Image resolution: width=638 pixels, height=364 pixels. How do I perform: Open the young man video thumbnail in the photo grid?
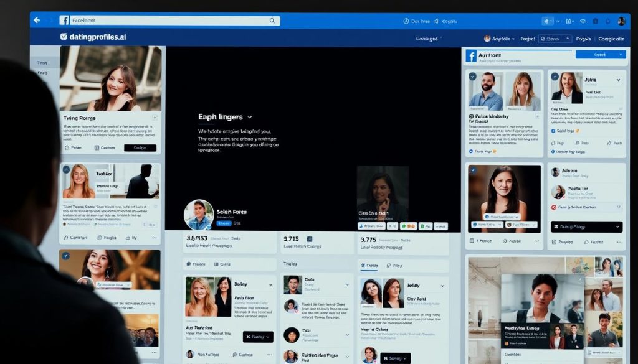pos(542,299)
